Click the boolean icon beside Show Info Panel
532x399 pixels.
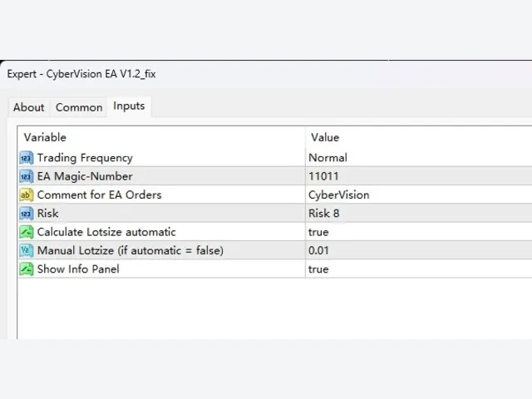point(27,269)
